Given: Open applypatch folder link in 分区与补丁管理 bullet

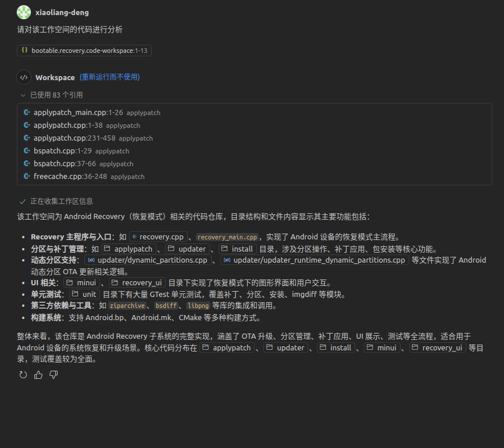Looking at the screenshot, I should (128, 249).
